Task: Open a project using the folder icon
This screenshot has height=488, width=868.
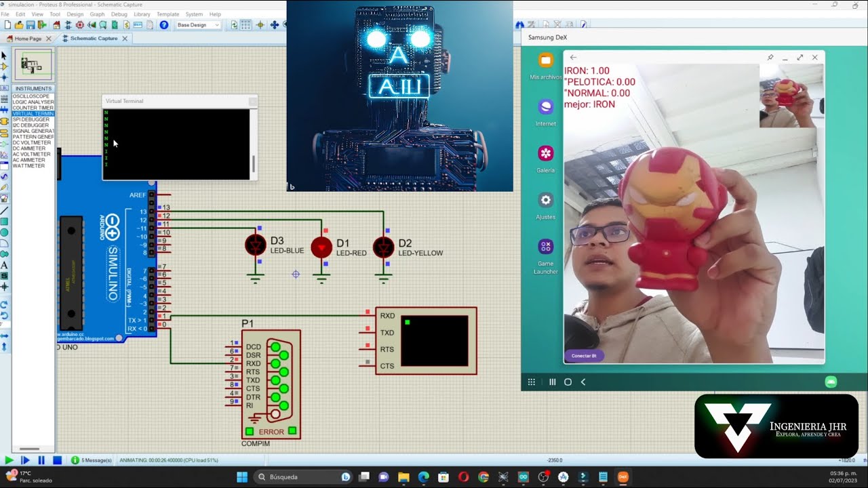Action: coord(19,25)
